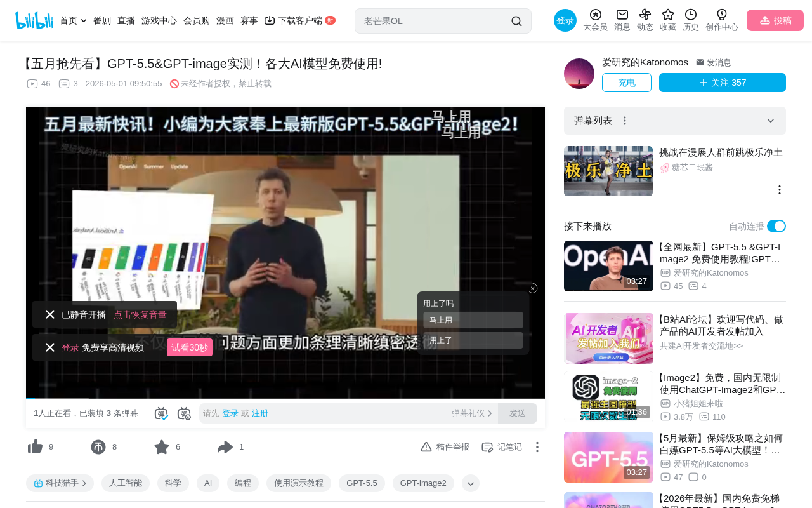
Task: Open the 5月最新 保姆级攻略 video thumbnail
Action: [608, 457]
